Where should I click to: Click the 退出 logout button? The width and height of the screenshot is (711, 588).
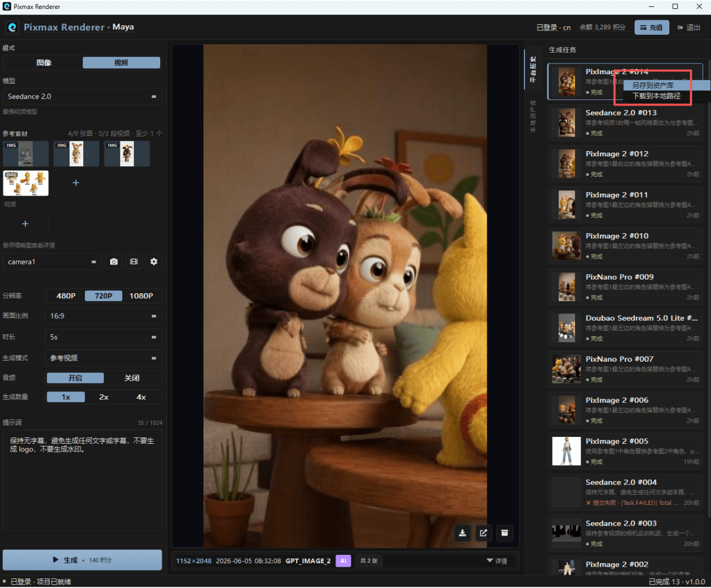coord(689,28)
